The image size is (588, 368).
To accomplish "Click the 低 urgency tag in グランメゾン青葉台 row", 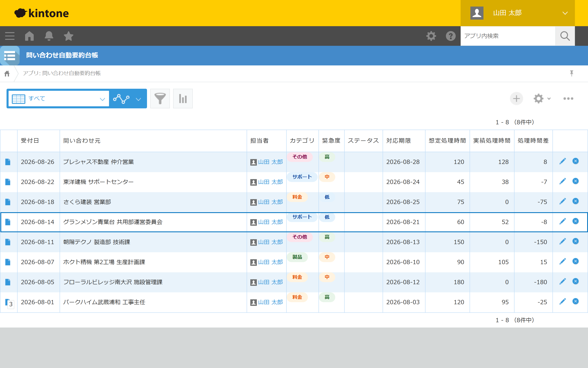I will [x=327, y=217].
